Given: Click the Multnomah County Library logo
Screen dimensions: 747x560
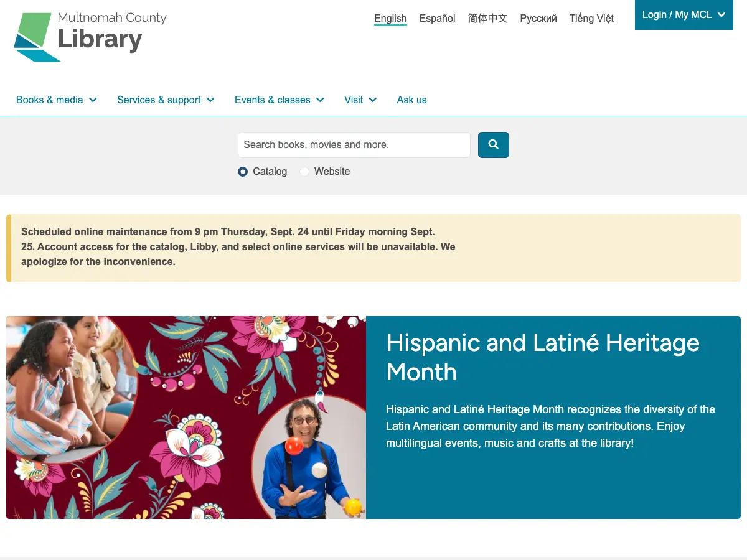Looking at the screenshot, I should (x=90, y=37).
